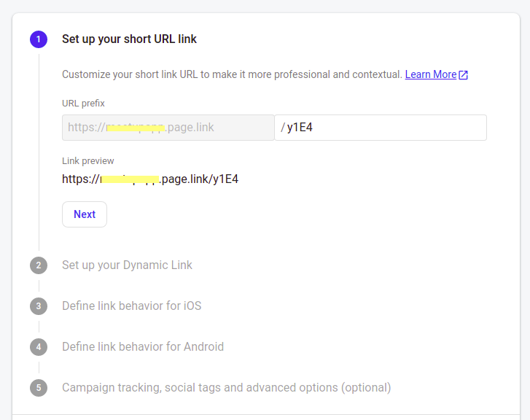This screenshot has height=420, width=530.
Task: Expand the 'Define link behavior for iOS' step
Action: click(131, 306)
